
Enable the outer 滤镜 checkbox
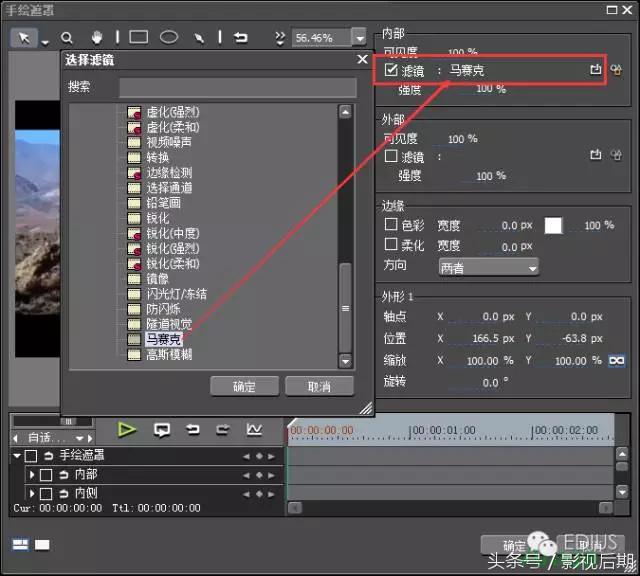[x=391, y=156]
